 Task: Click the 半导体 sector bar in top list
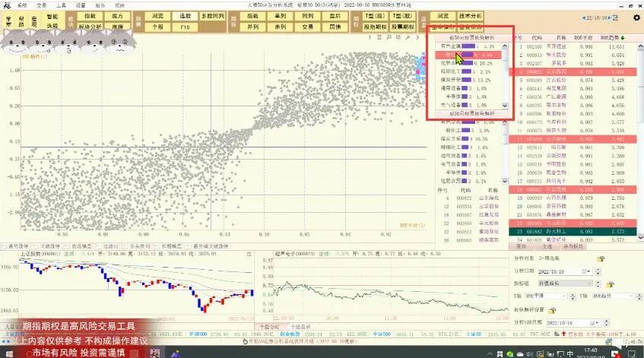click(x=465, y=97)
